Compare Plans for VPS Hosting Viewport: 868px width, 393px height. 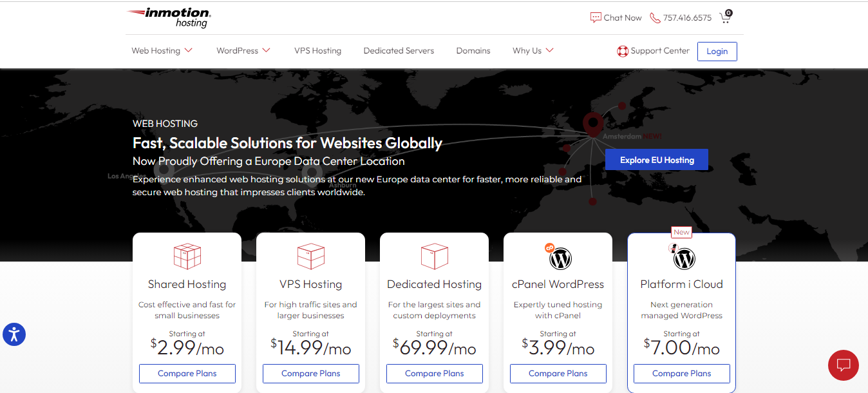[311, 374]
